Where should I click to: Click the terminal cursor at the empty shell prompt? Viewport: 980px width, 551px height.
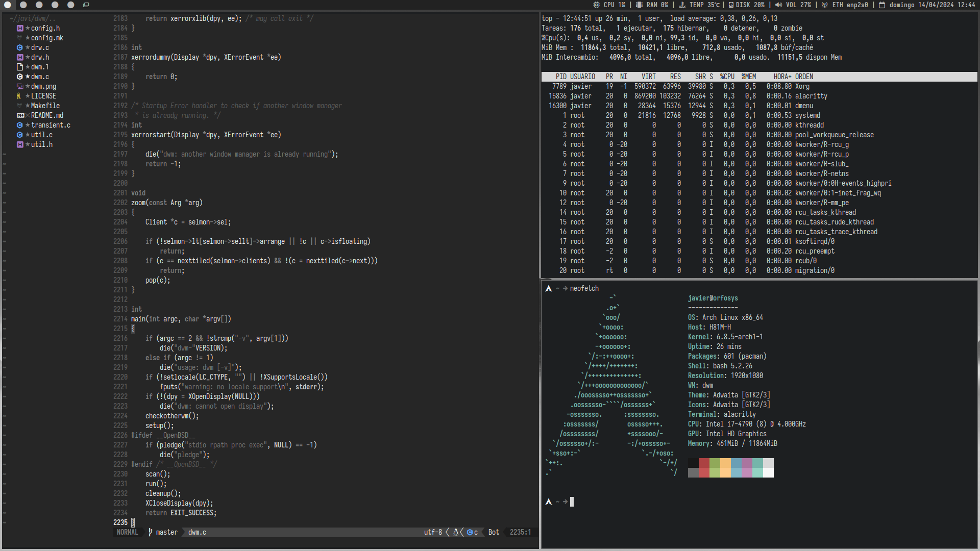pos(572,502)
